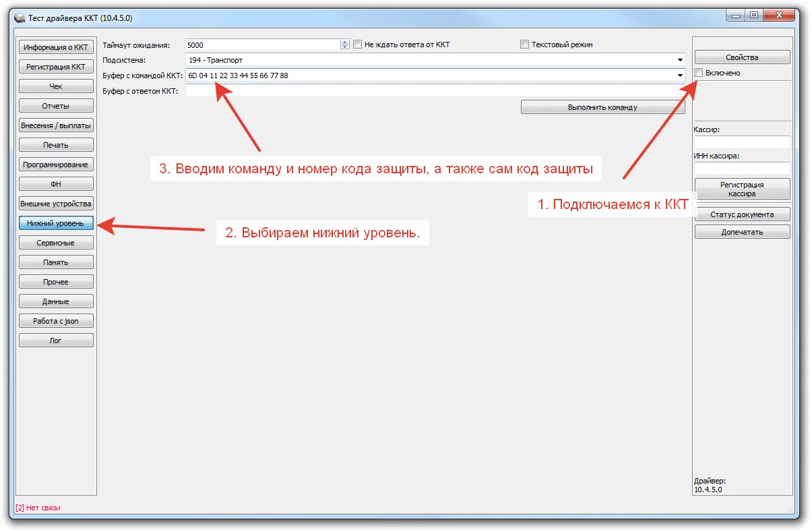
Task: Open the Работа с json section
Action: tap(56, 321)
